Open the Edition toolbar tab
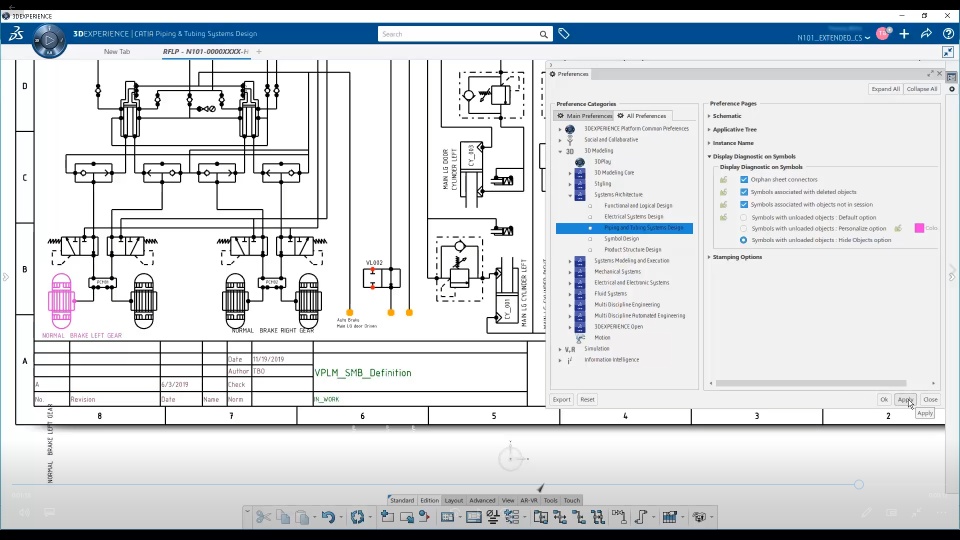 pyautogui.click(x=429, y=500)
